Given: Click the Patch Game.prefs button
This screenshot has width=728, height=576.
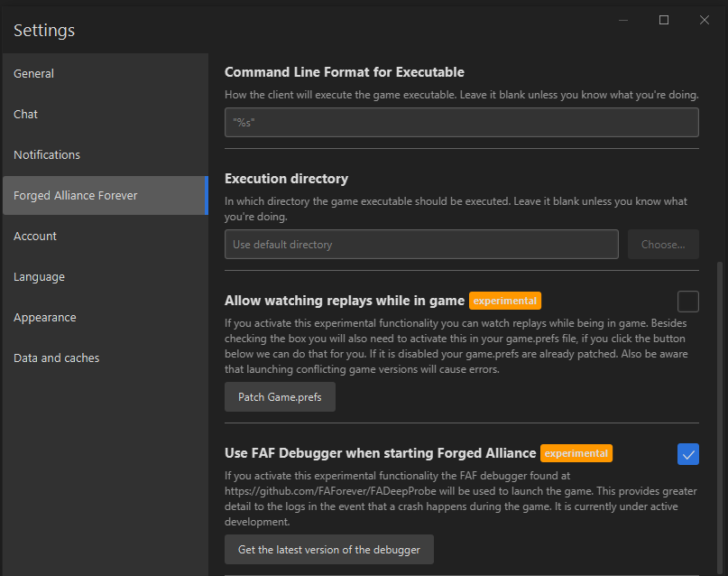Looking at the screenshot, I should pos(280,397).
